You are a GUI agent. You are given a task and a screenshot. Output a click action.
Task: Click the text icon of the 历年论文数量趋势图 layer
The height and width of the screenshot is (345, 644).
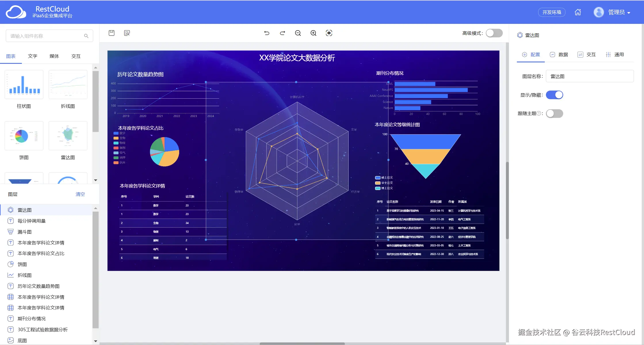(11, 286)
